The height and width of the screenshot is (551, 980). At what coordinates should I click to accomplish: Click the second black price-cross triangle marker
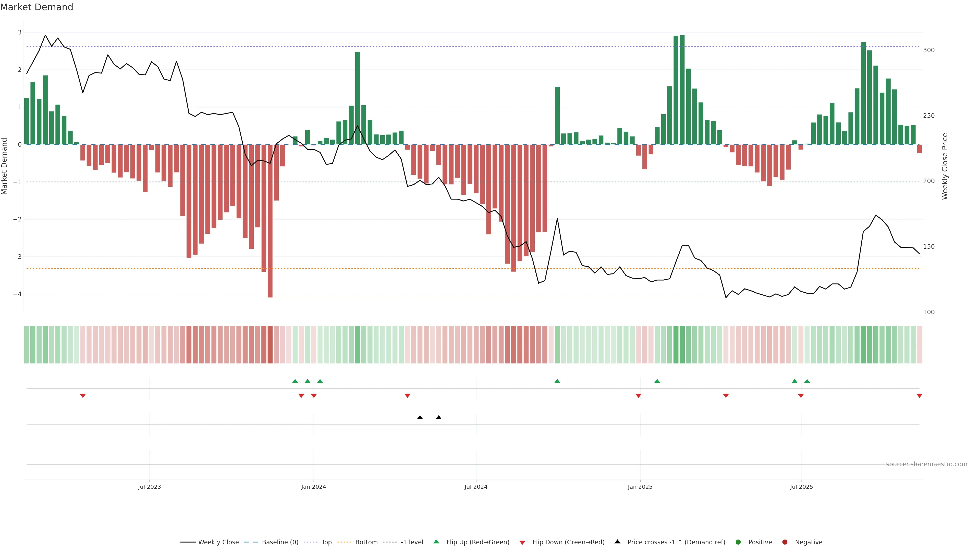pos(439,418)
